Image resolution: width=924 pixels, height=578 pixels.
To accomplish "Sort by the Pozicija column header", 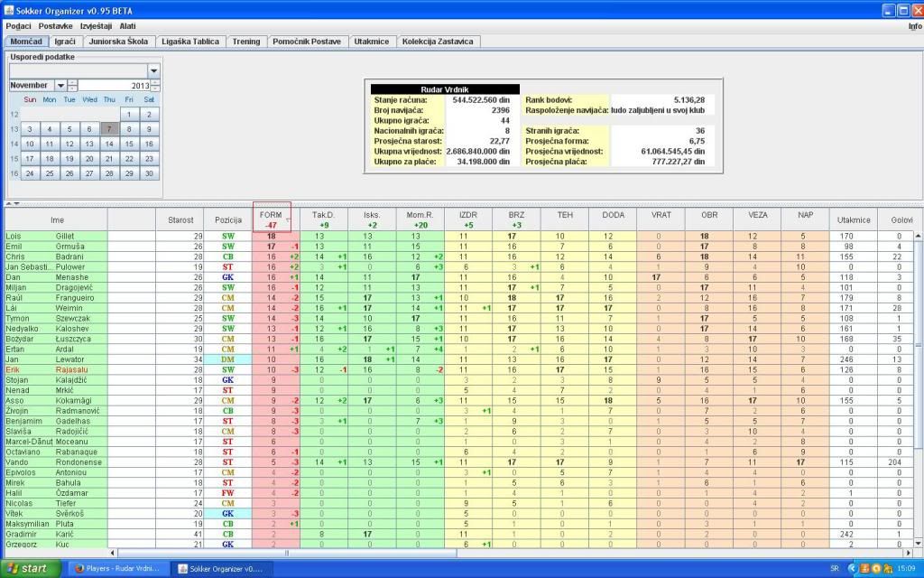I will 228,219.
